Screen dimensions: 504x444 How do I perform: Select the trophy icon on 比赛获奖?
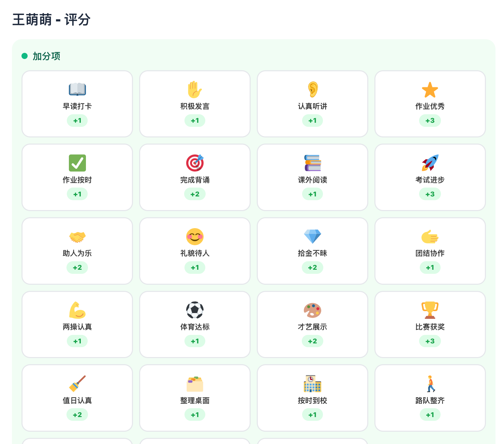(430, 310)
